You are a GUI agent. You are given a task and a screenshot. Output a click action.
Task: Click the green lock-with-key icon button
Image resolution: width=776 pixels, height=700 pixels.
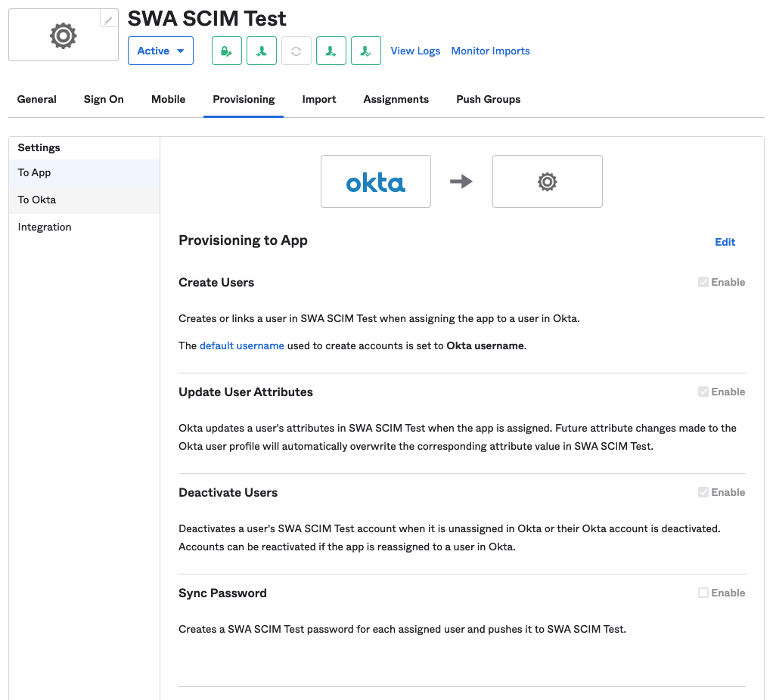point(226,51)
